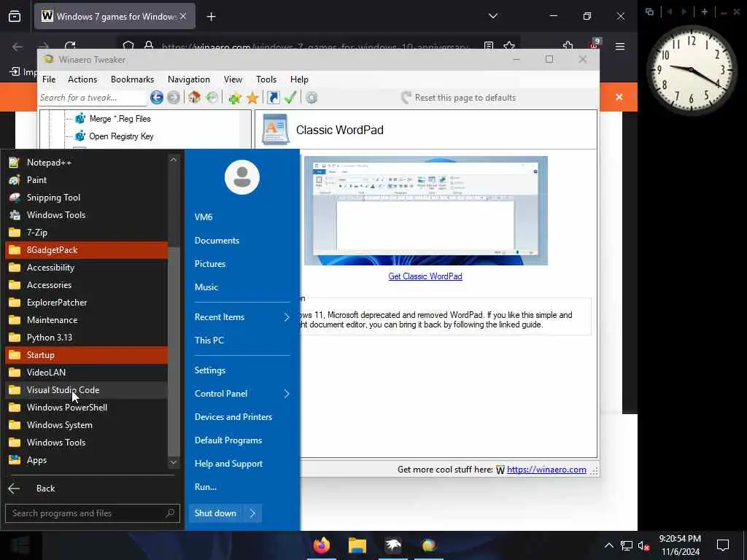Open the Tools menu
Viewport: 747px width, 560px height.
click(266, 79)
